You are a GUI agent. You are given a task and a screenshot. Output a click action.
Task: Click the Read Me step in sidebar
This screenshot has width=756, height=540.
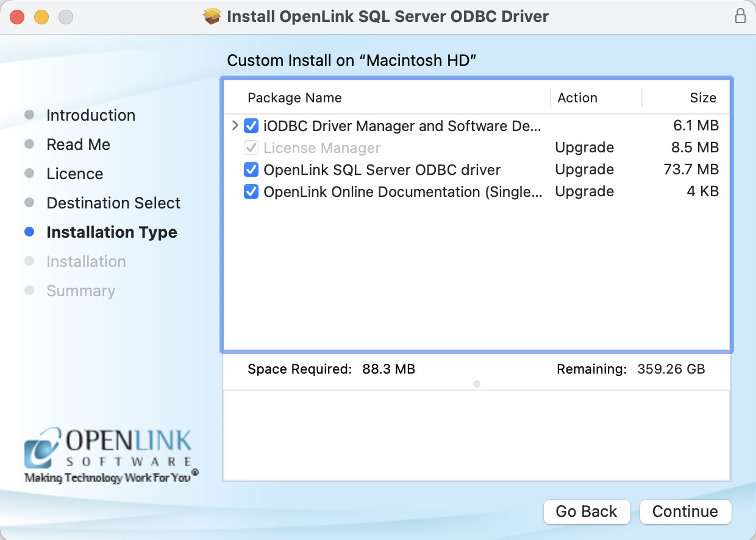coord(78,144)
